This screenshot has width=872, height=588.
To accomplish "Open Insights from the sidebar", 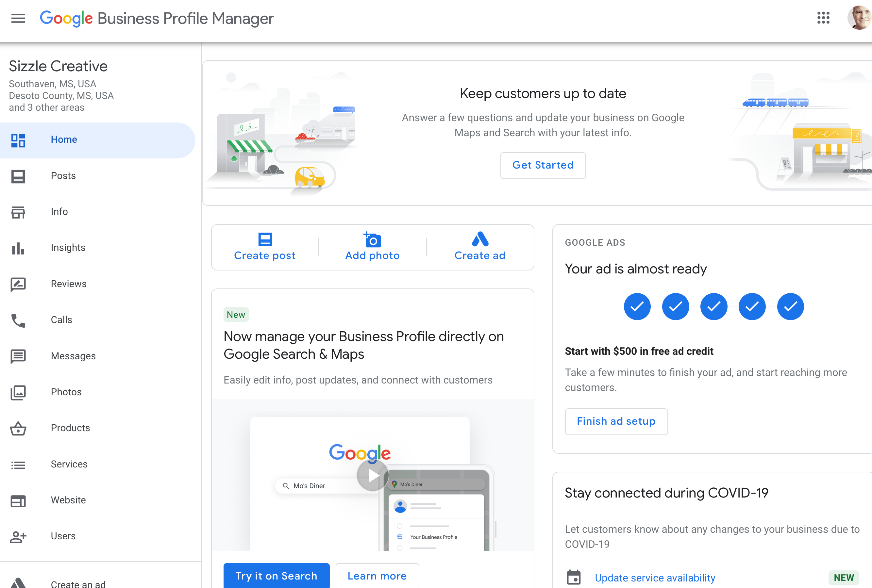I will [x=97, y=248].
